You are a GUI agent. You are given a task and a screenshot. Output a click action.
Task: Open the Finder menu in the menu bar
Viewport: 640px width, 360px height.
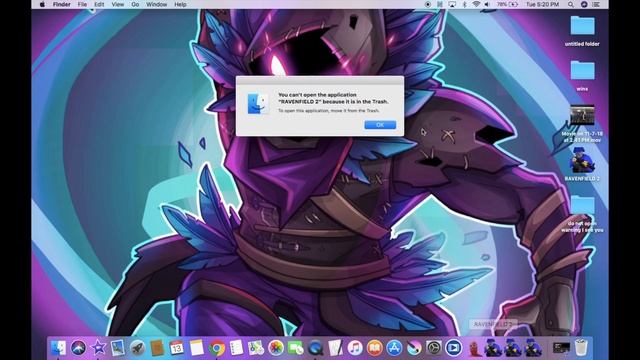(62, 4)
